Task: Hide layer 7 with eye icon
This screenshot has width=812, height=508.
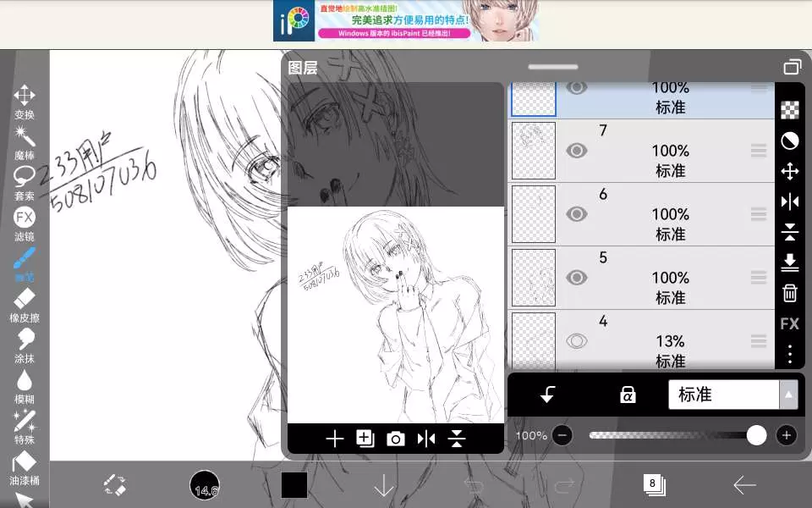Action: [x=576, y=151]
